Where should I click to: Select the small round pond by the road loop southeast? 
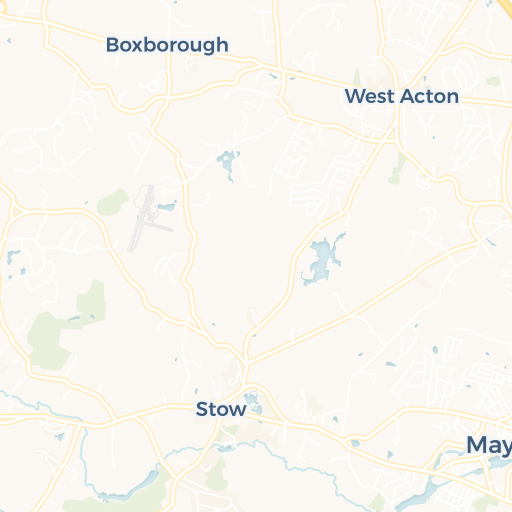[x=355, y=443]
